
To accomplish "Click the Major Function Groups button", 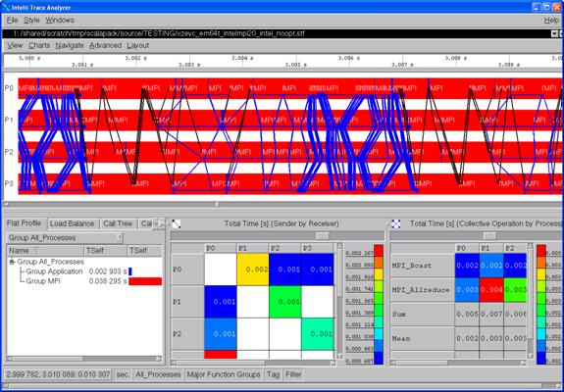I will click(x=224, y=374).
